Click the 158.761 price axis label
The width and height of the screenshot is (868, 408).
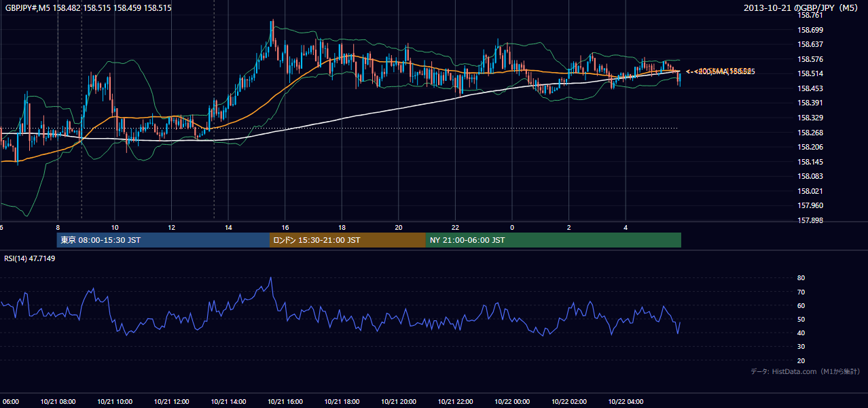[810, 15]
